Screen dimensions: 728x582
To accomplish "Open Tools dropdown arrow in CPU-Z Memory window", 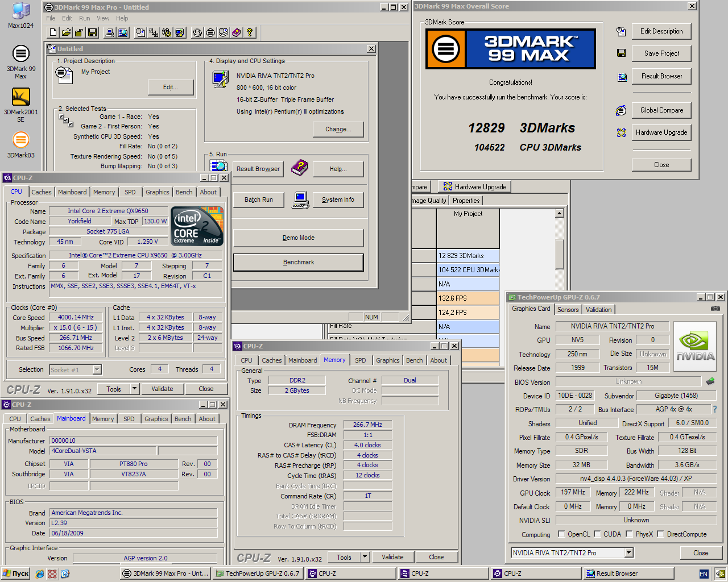I will tap(365, 557).
